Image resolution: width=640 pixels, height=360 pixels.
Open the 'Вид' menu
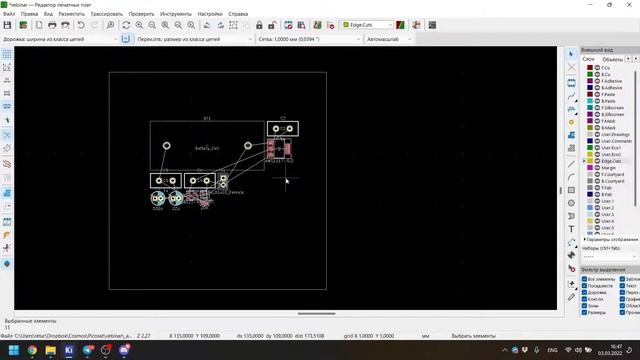48,14
